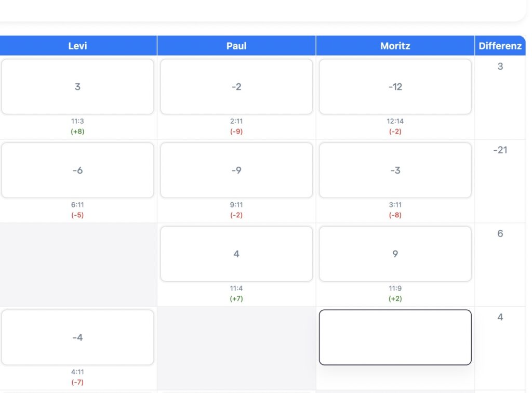This screenshot has height=393, width=532.
Task: Click Paul's input field showing 4
Action: (236, 254)
